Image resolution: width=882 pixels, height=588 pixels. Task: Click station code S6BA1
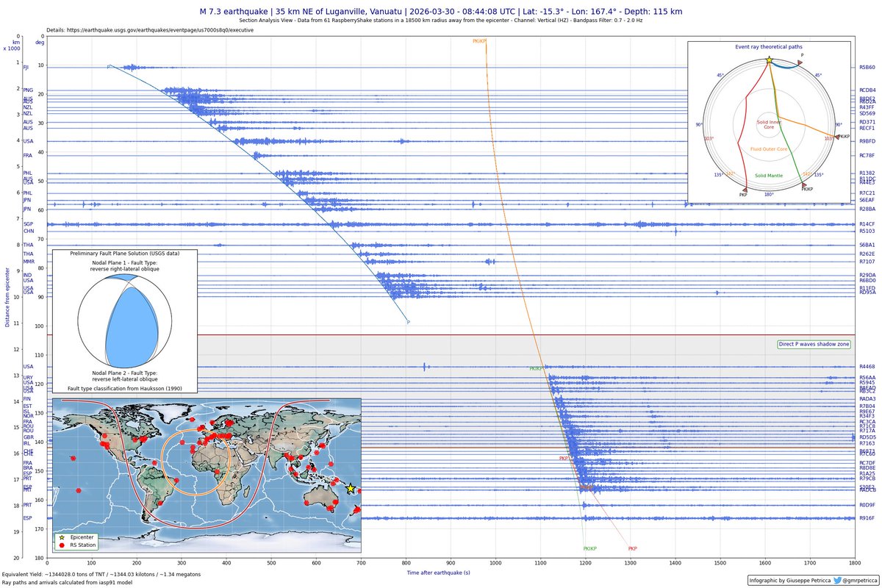click(x=867, y=245)
